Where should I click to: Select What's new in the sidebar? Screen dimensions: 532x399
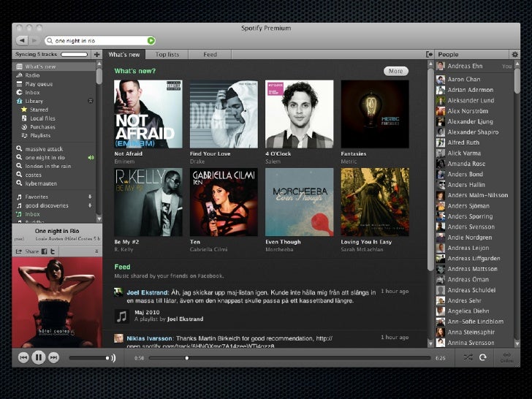pyautogui.click(x=40, y=66)
